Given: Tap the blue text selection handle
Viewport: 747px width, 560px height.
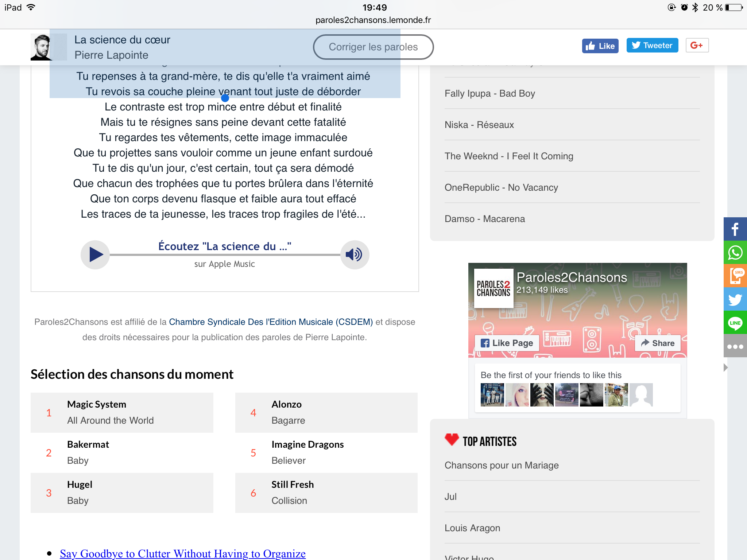Looking at the screenshot, I should click(x=225, y=98).
